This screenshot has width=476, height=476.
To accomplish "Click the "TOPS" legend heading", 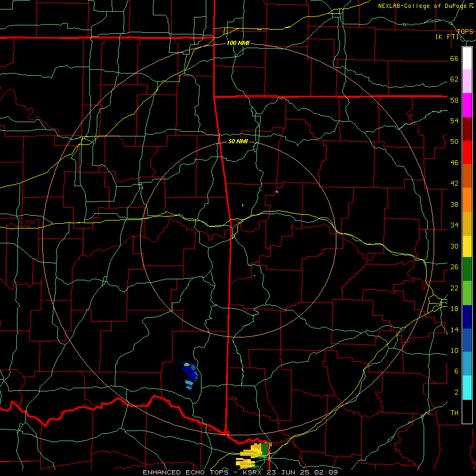I will (x=465, y=32).
